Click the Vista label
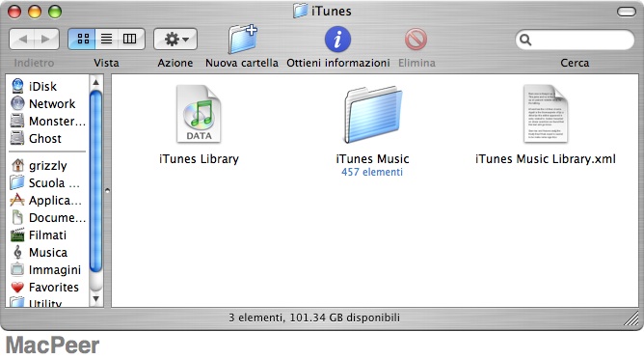Image resolution: width=644 pixels, height=359 pixels. point(106,63)
